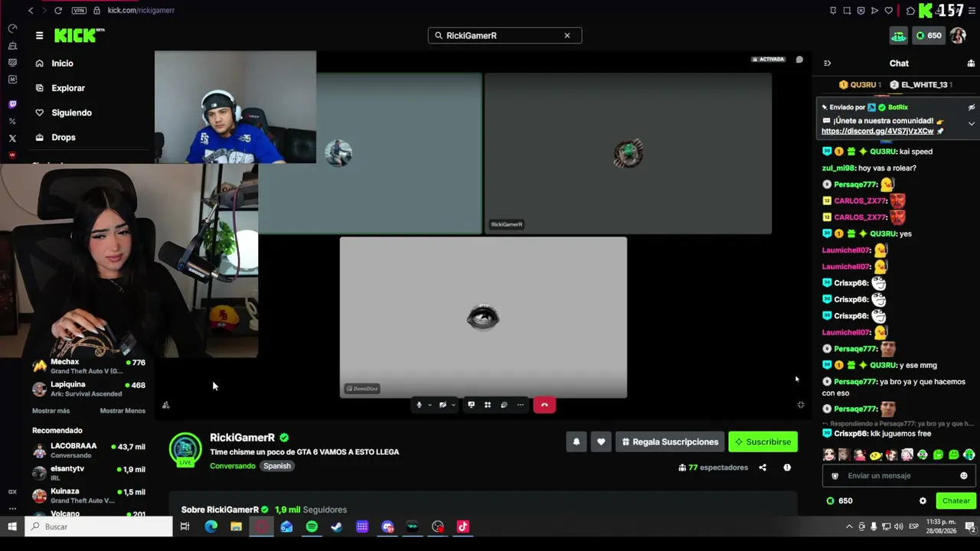Open the 650 Kicks balance button
Image resolution: width=980 pixels, height=551 pixels.
pos(928,35)
